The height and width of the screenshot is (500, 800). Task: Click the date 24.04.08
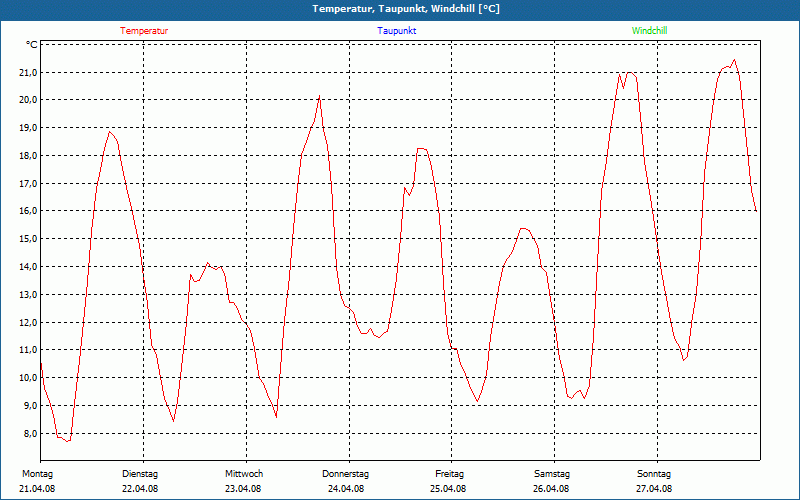click(x=346, y=489)
